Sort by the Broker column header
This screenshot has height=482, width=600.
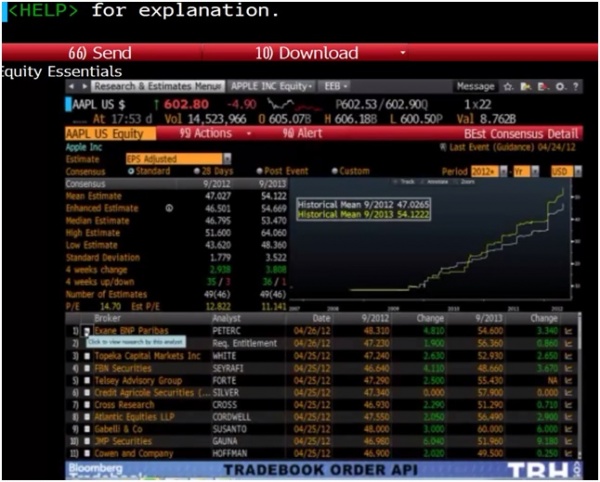coord(108,318)
